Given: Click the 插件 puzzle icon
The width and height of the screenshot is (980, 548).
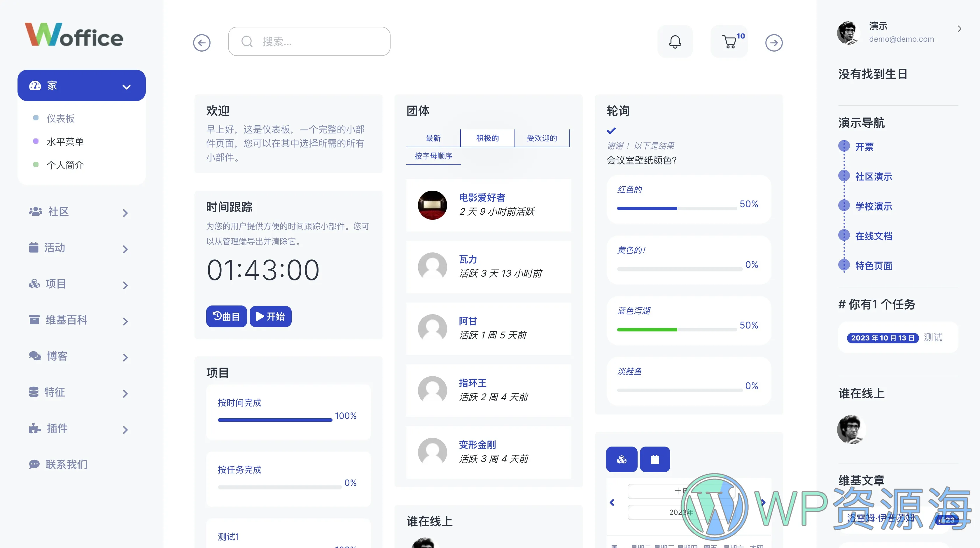Looking at the screenshot, I should 35,428.
